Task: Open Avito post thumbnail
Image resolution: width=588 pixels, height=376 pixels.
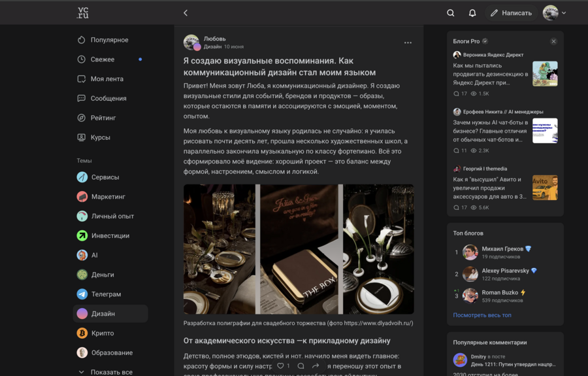Action: tap(545, 188)
